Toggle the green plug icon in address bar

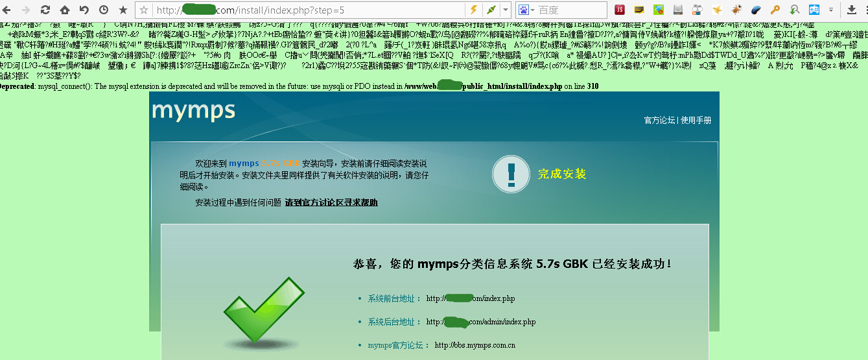[491, 10]
